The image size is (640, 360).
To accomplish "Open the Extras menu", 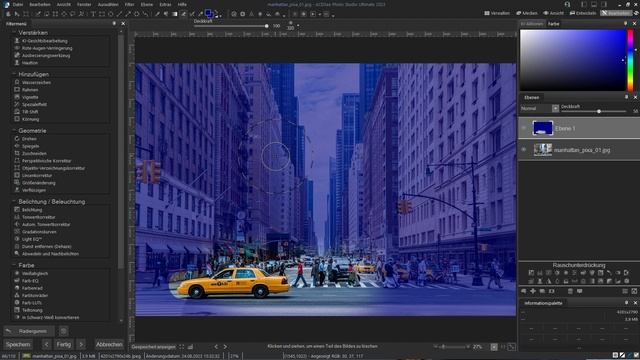I will [x=165, y=4].
